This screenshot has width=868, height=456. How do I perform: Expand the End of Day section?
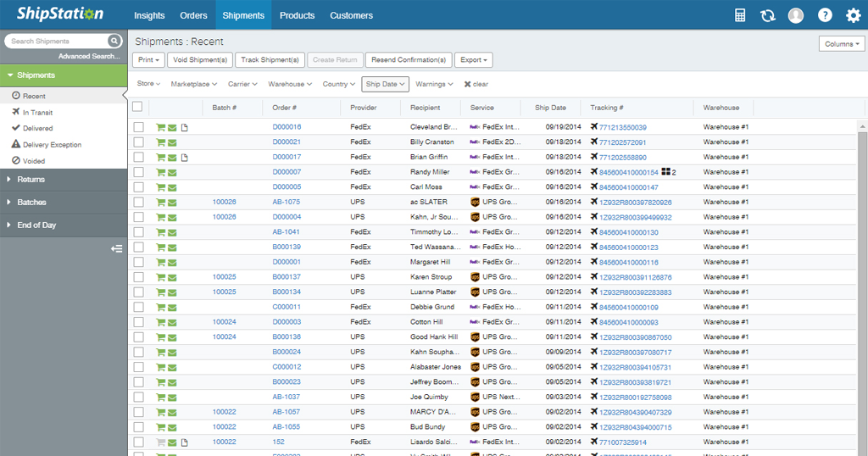coord(64,225)
